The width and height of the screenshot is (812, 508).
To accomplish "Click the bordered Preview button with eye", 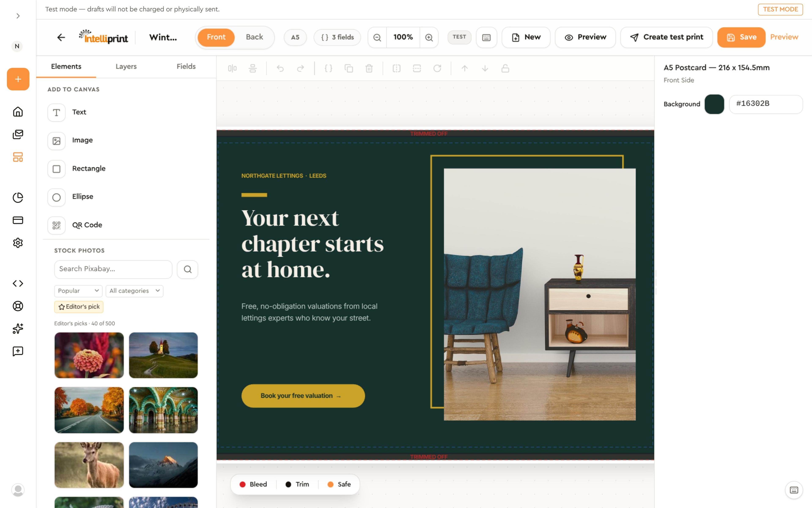I will pyautogui.click(x=585, y=37).
